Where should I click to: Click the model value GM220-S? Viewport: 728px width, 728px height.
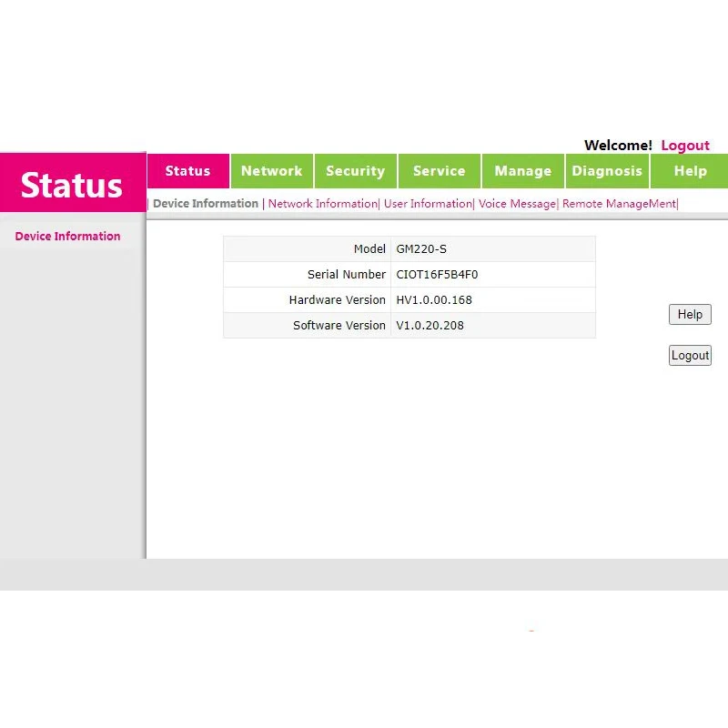[421, 248]
